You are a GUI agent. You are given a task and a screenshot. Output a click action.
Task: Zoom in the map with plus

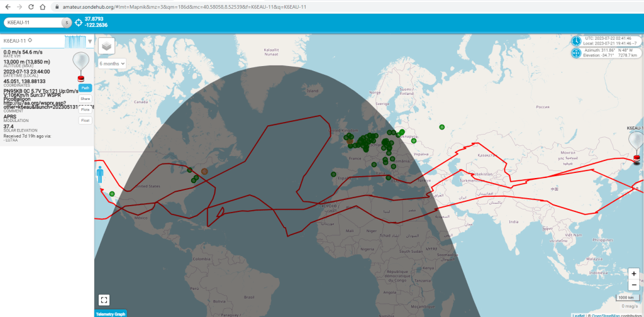click(634, 274)
